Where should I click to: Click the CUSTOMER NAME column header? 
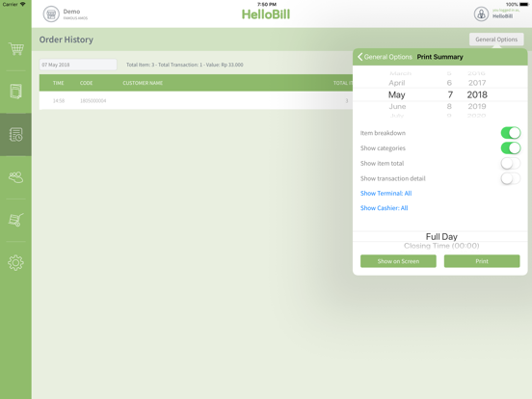point(143,83)
